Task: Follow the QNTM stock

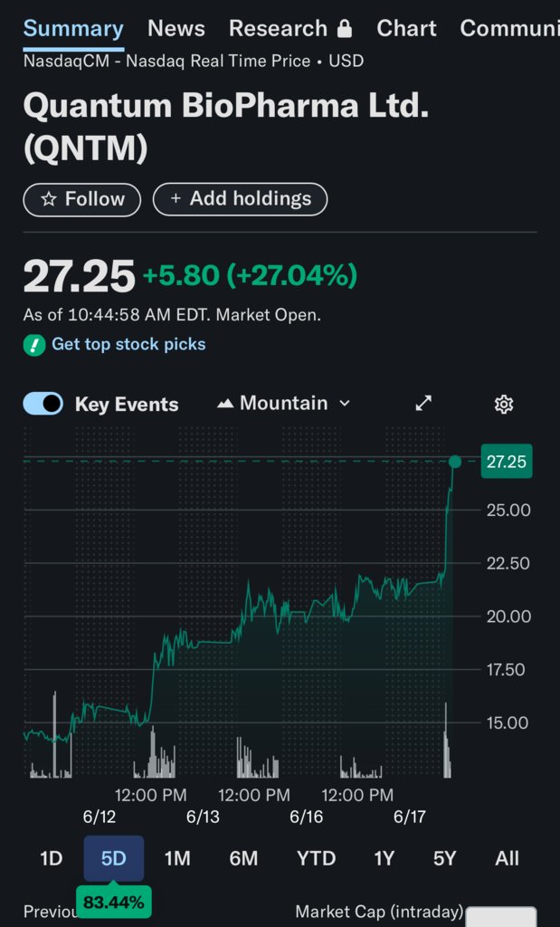Action: click(x=82, y=200)
